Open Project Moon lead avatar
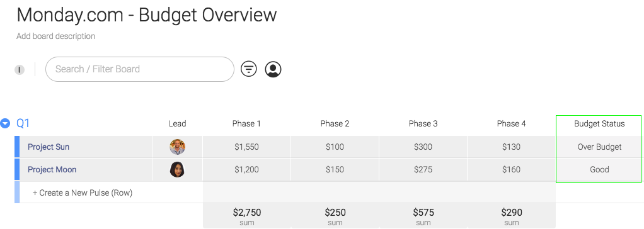This screenshot has width=644, height=229. [178, 169]
